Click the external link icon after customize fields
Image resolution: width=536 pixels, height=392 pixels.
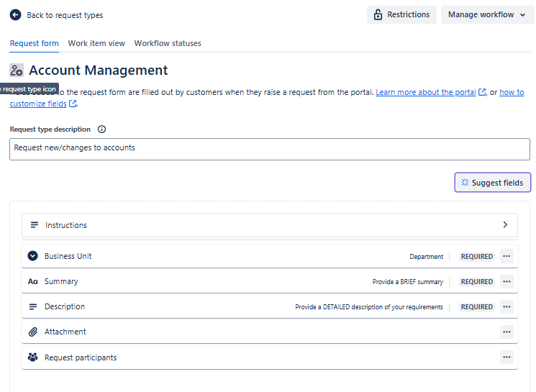coord(73,104)
